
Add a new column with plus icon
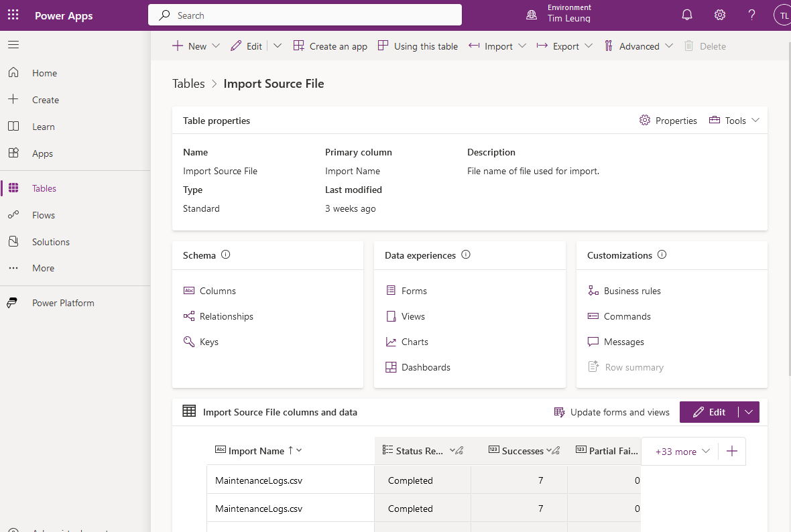pos(732,452)
